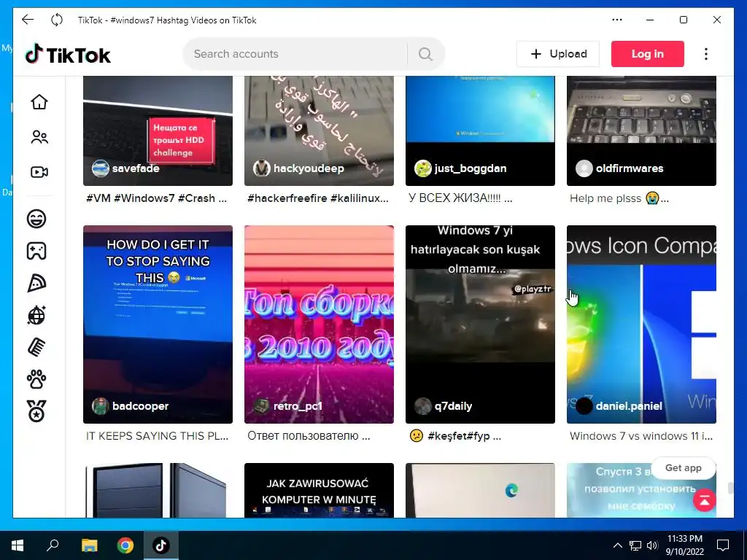Image resolution: width=747 pixels, height=560 pixels.
Task: Click the daniel.paniel profile avatar
Action: [584, 405]
